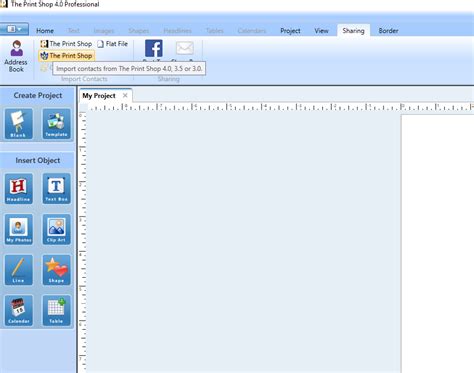Switch to the Project tab
Image resolution: width=474 pixels, height=373 pixels.
pos(290,31)
